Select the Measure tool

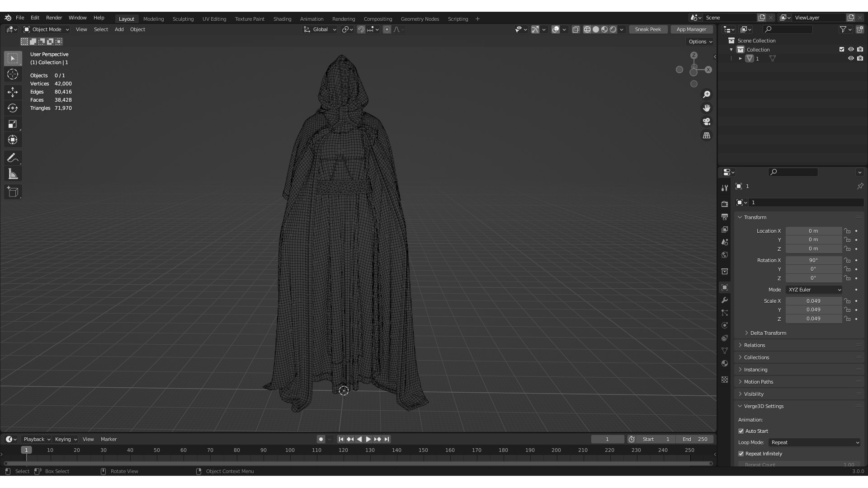click(13, 174)
